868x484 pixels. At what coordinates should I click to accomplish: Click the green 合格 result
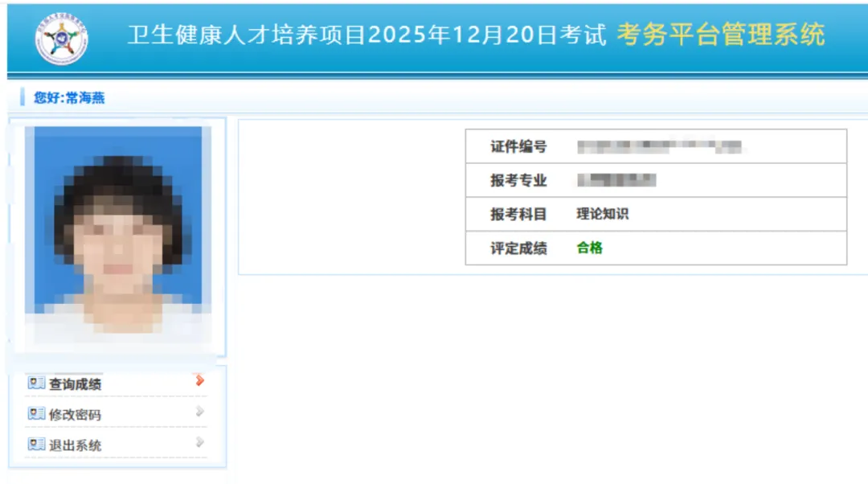pos(590,248)
